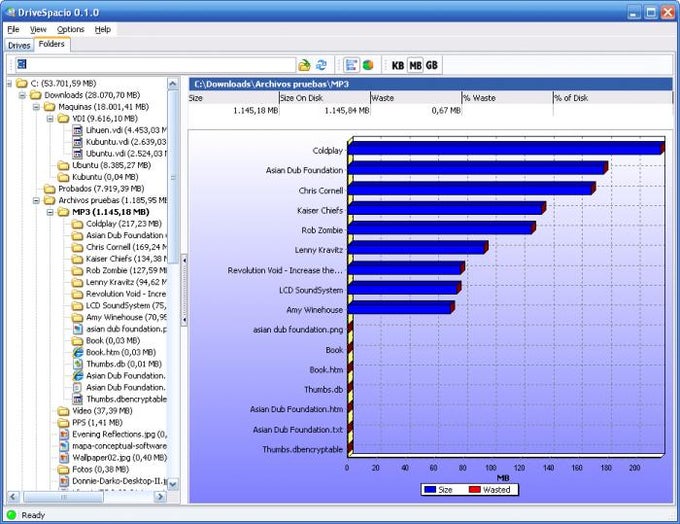The width and height of the screenshot is (680, 524).
Task: Select the Folders tab
Action: (x=52, y=44)
